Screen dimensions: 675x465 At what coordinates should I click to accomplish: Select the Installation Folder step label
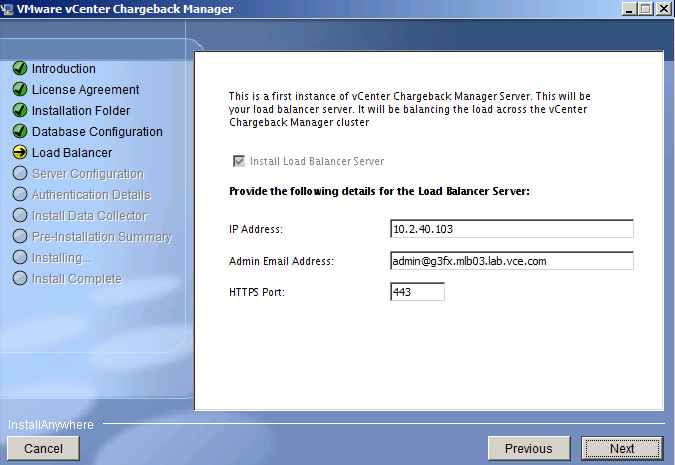pos(81,111)
